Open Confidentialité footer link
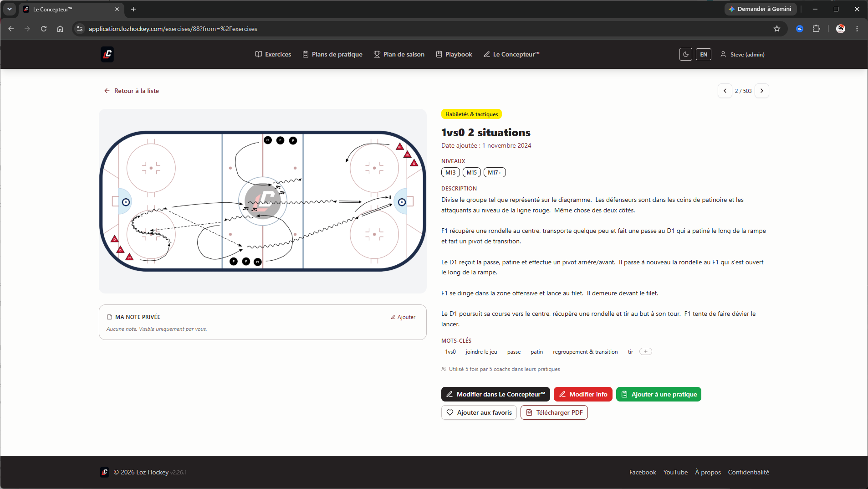This screenshot has height=489, width=868. pyautogui.click(x=748, y=472)
